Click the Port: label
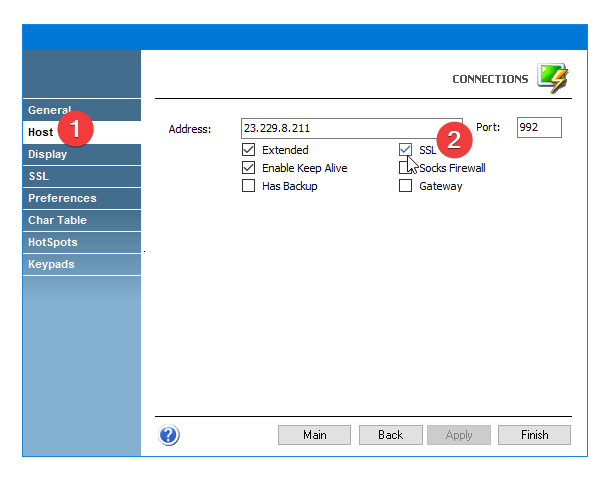 pyautogui.click(x=488, y=127)
